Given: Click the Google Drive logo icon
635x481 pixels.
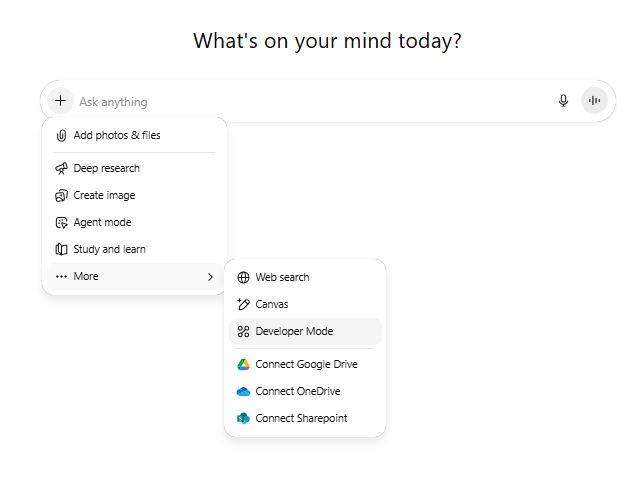Looking at the screenshot, I should pyautogui.click(x=243, y=365).
